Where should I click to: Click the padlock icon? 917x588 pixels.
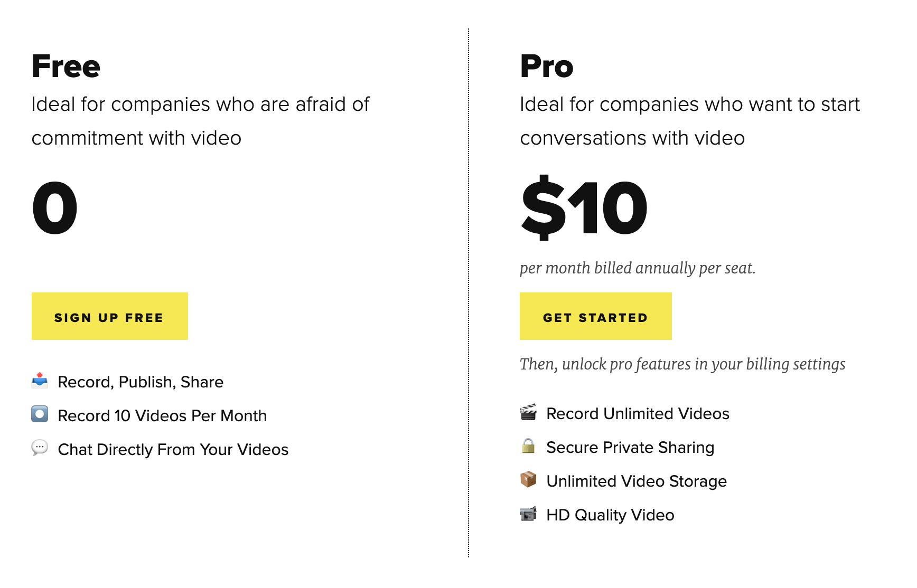tap(528, 446)
